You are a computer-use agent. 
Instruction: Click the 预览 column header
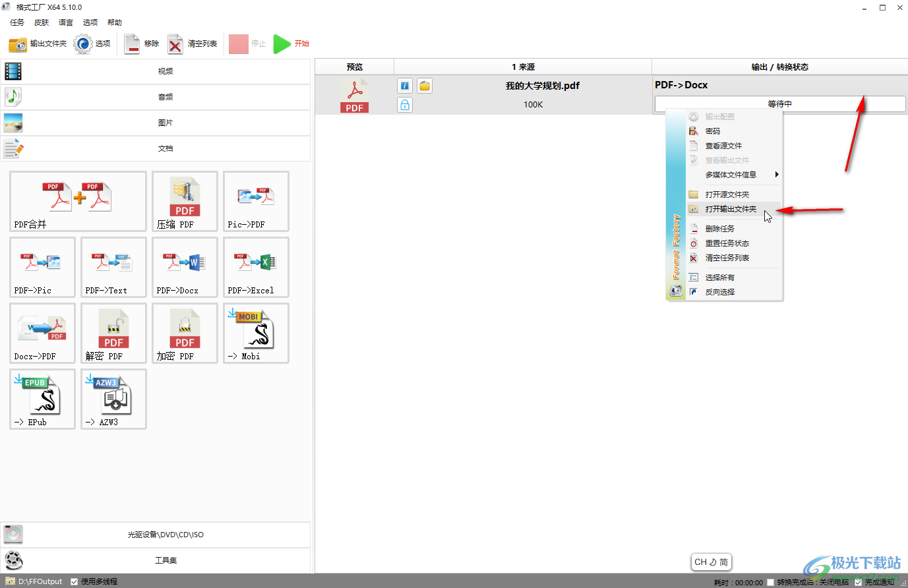pos(355,67)
